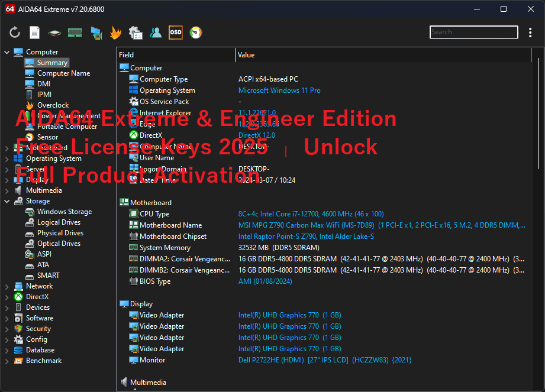
Task: Click the DirectX Xbox tree icon
Action: (18, 297)
